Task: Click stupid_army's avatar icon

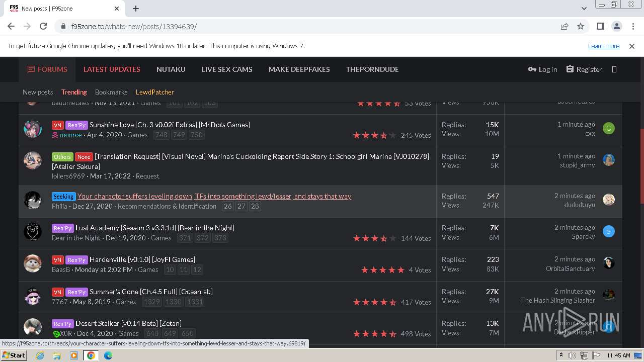Action: [608, 160]
